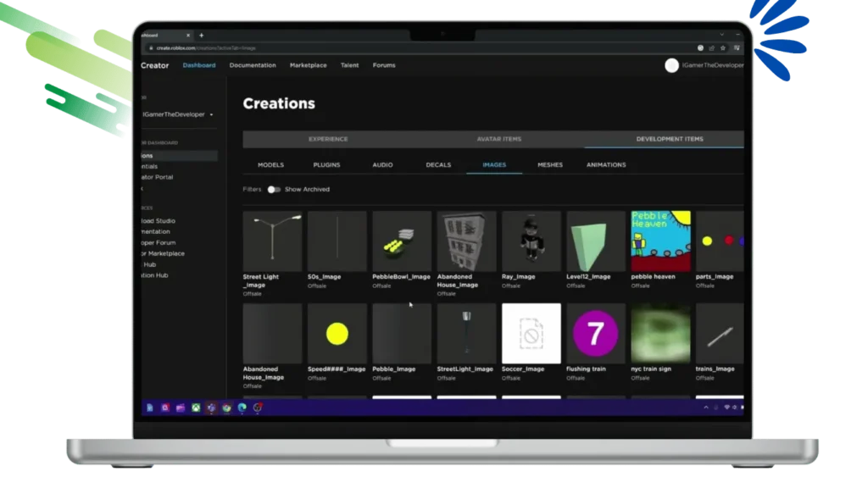868x488 pixels.
Task: Open Talent in the top navigation
Action: [350, 65]
